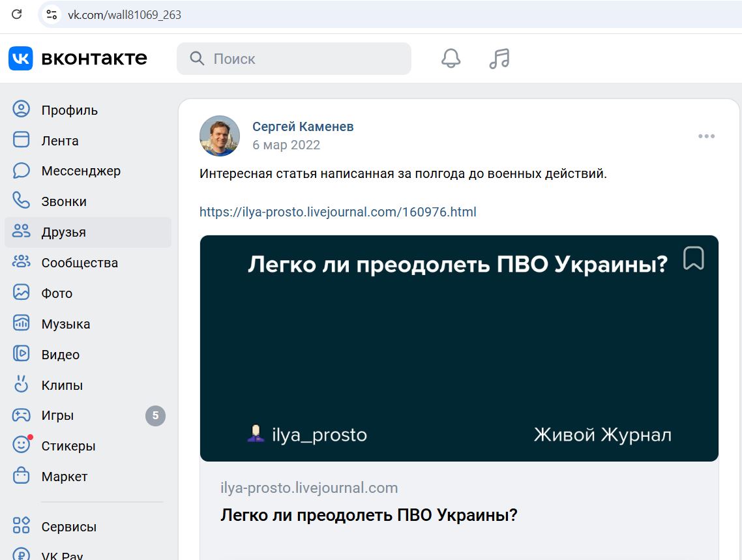Open Музыка label in the sidebar
The height and width of the screenshot is (560, 742).
click(x=66, y=324)
